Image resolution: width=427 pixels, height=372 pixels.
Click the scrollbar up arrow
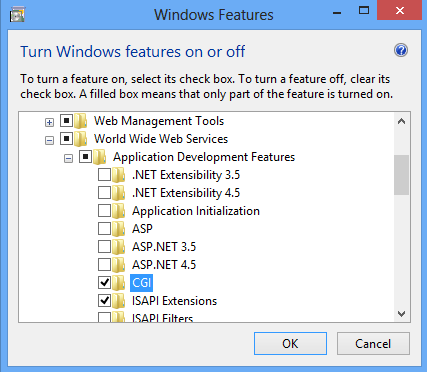pyautogui.click(x=401, y=121)
